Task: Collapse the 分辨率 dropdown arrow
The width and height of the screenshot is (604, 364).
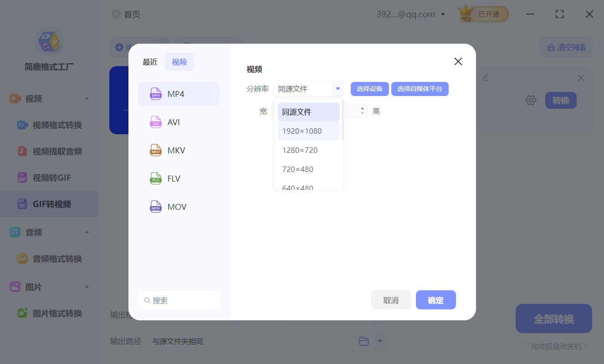Action: pyautogui.click(x=338, y=89)
